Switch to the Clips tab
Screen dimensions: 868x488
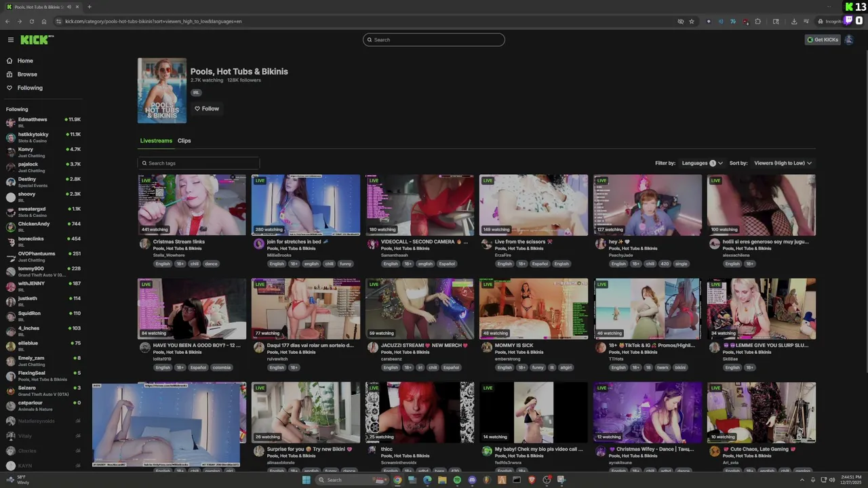[x=184, y=141]
